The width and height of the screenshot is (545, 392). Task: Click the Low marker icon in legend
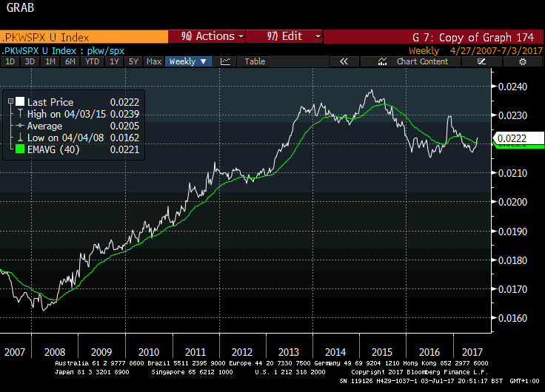click(x=20, y=138)
